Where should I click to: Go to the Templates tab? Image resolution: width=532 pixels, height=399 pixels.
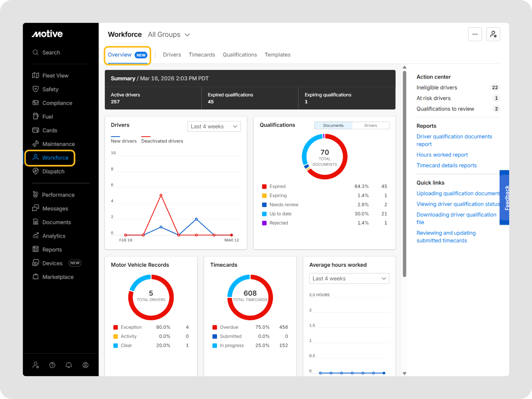coord(277,55)
